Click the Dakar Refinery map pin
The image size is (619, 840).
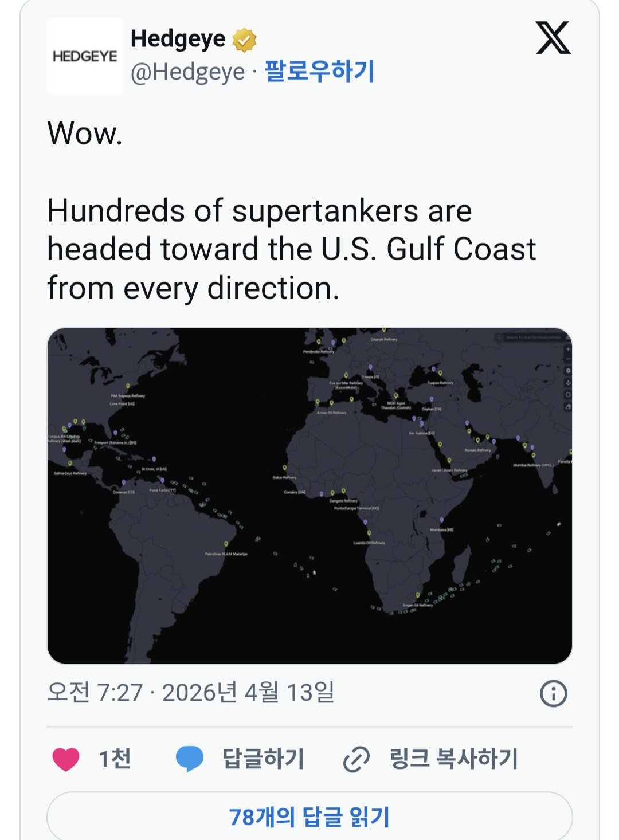pyautogui.click(x=284, y=469)
